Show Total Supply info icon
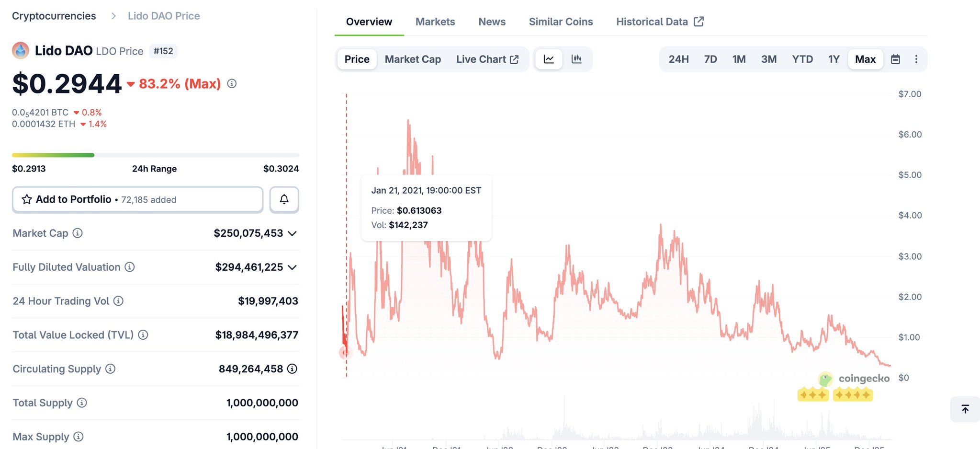 pyautogui.click(x=82, y=403)
